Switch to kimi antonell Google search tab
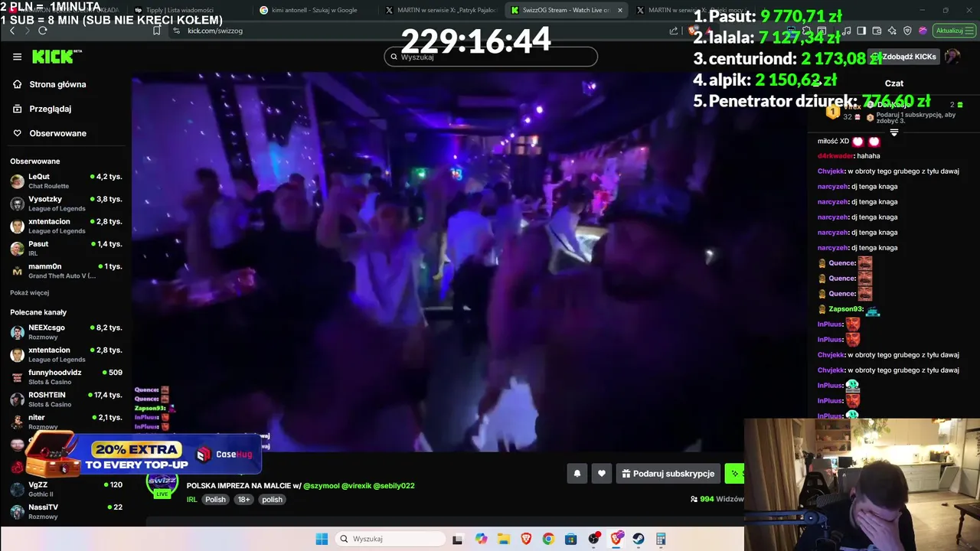The height and width of the screenshot is (551, 980). pos(314,10)
